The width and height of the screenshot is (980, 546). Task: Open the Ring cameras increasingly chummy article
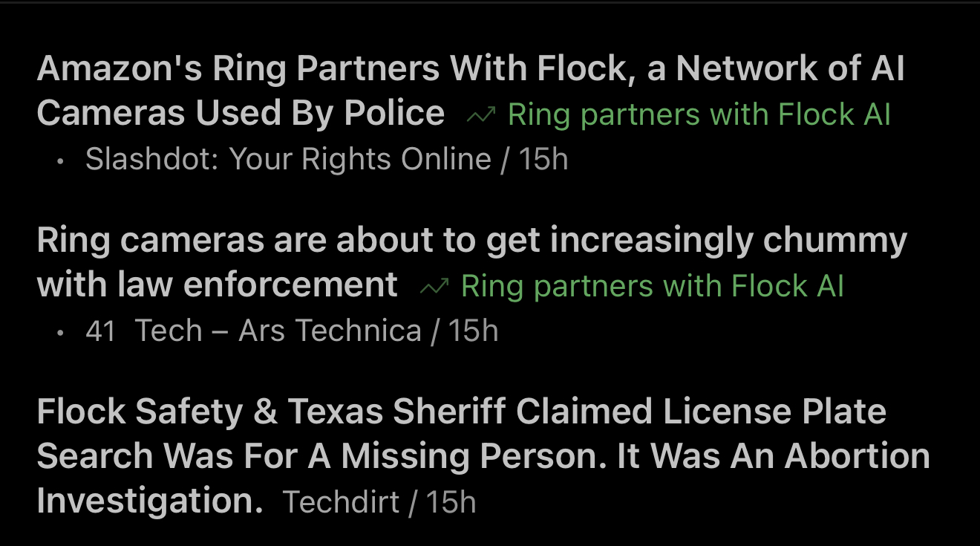tap(471, 241)
